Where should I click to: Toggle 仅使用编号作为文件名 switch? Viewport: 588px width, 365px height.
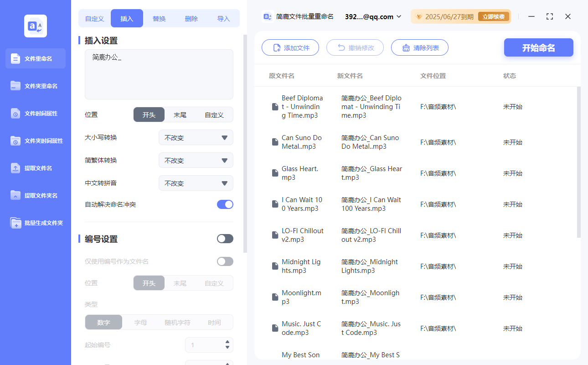225,261
